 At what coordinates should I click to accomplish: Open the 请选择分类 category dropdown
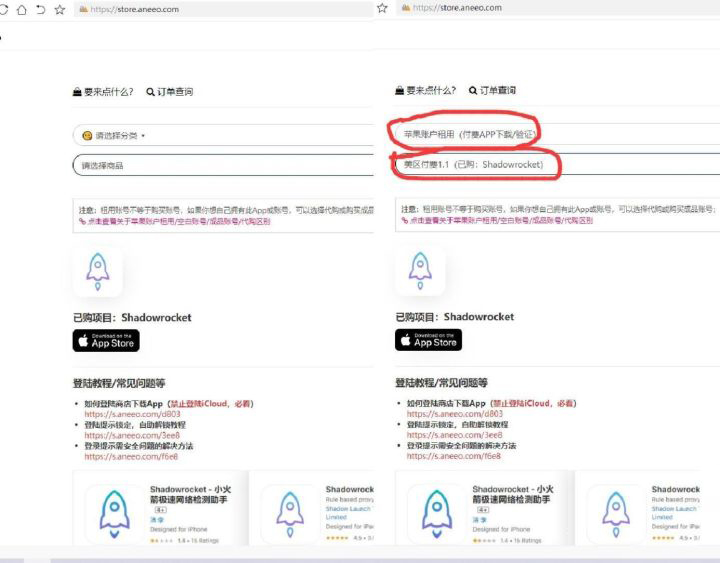pyautogui.click(x=120, y=135)
